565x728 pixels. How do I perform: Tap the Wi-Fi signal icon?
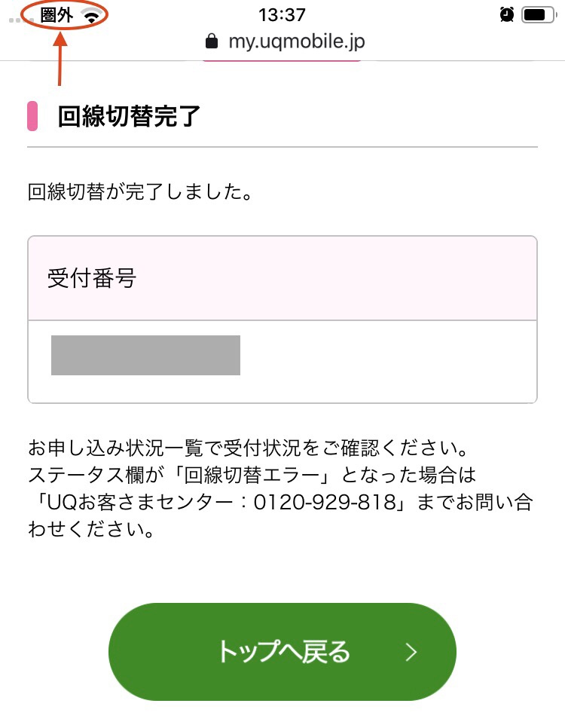tap(92, 15)
